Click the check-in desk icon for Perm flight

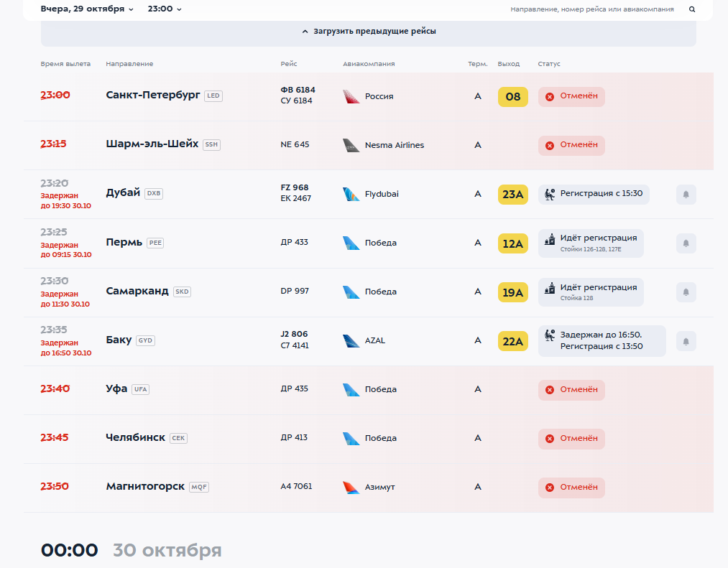click(x=550, y=239)
